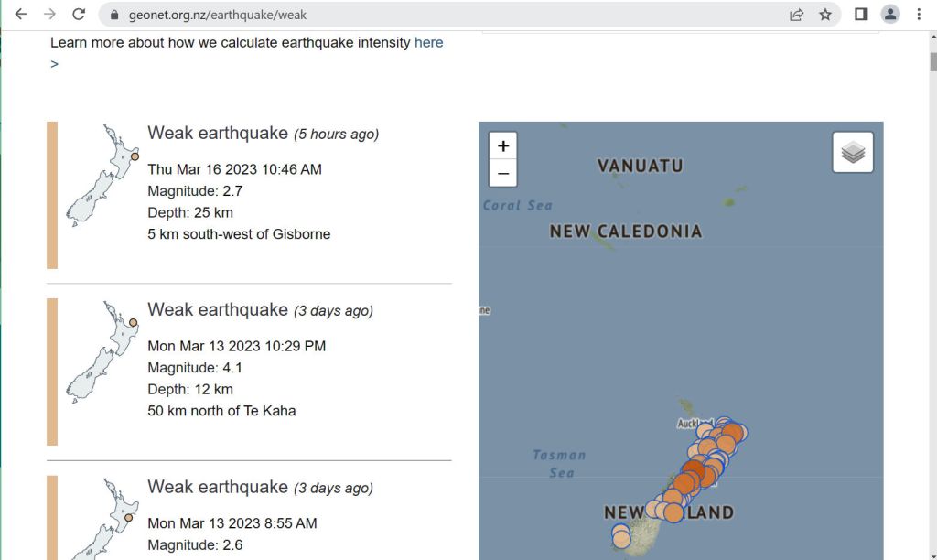Click the Gisborne earthquake map thumbnail

(x=102, y=176)
